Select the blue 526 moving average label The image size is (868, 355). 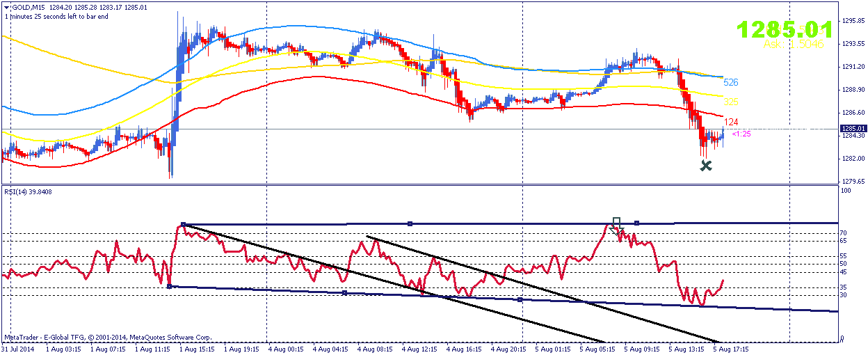point(731,82)
